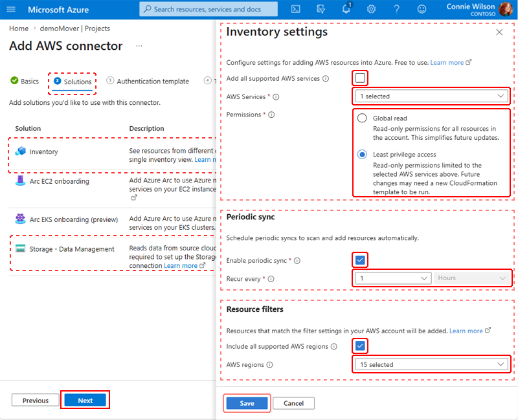
Task: Open directory and subscription filter icon
Action: 321,9
